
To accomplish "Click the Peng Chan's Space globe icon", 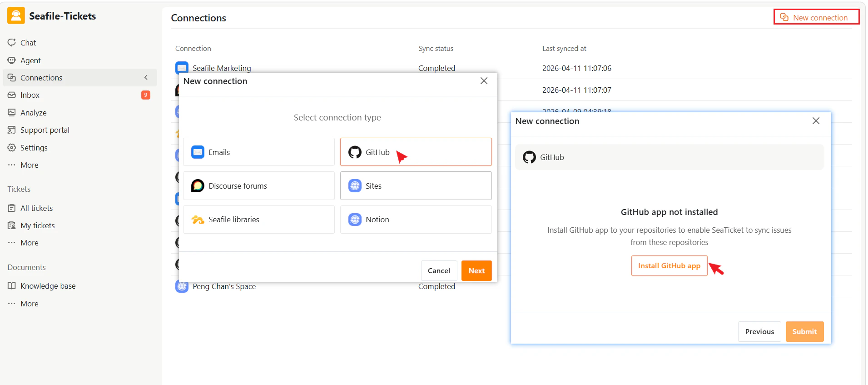I will coord(182,286).
